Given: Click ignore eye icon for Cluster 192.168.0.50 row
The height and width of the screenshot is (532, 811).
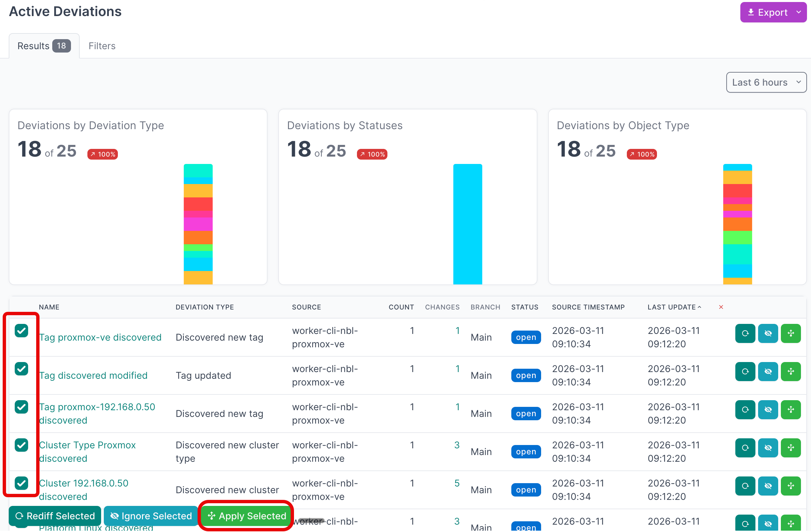Looking at the screenshot, I should point(768,486).
